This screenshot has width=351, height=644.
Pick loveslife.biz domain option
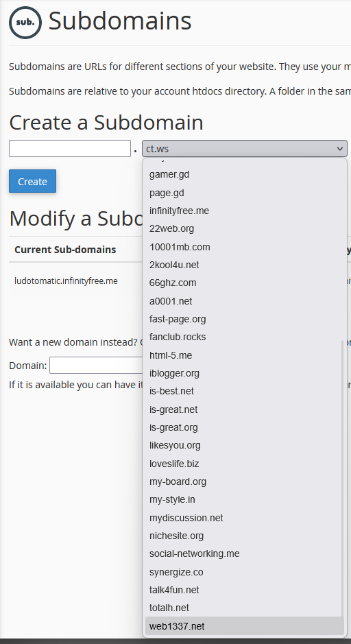244,464
